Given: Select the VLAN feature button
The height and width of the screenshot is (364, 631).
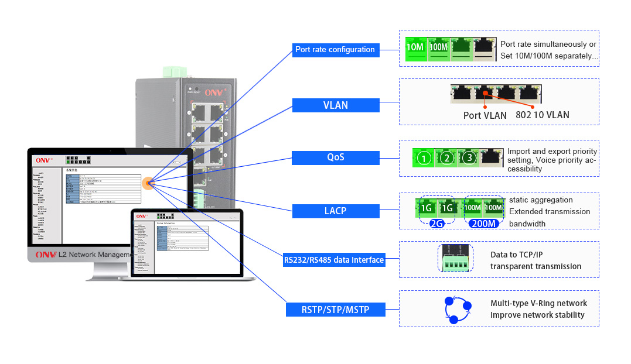Looking at the screenshot, I should coord(335,105).
